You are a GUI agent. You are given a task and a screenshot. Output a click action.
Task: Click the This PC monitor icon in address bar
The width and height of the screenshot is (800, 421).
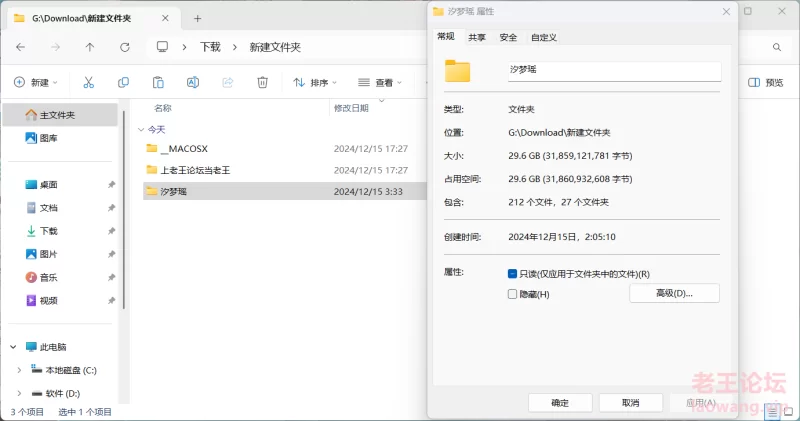[162, 47]
